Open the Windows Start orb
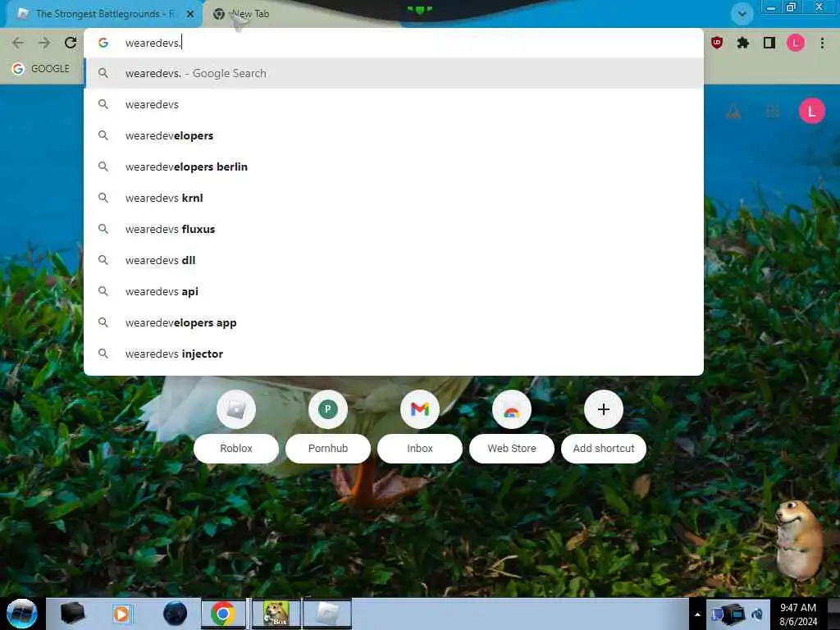 (21, 614)
